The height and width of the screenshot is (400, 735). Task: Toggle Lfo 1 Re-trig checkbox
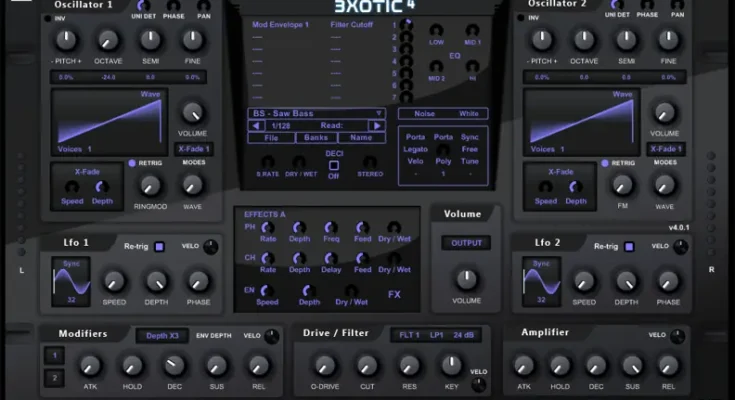(159, 247)
